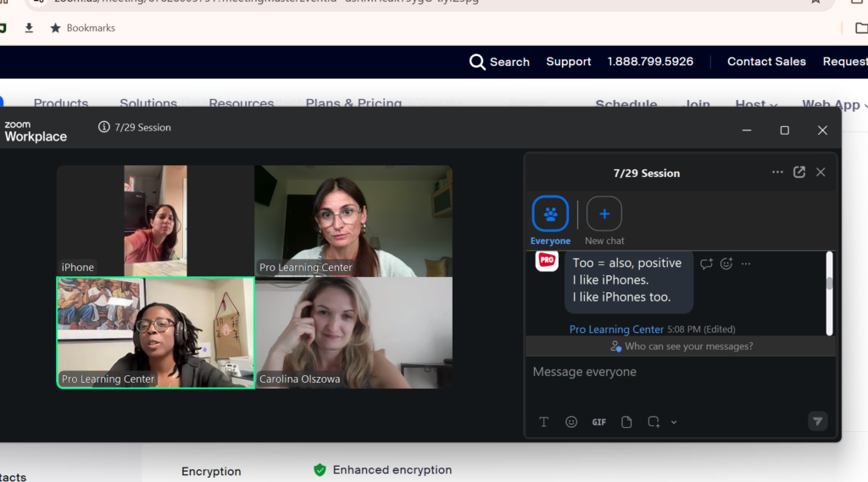Open the Bookmarks star in the browser bar
Screen dimensions: 868x482
55,28
